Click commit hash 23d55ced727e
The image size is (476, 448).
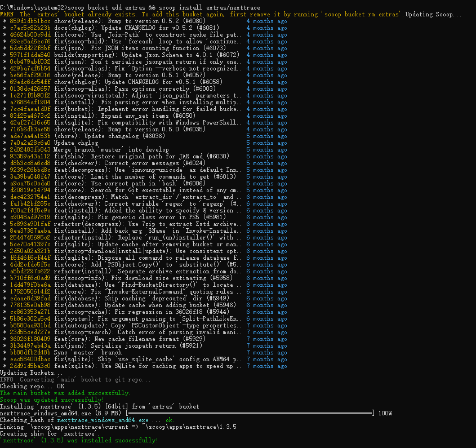click(30, 332)
